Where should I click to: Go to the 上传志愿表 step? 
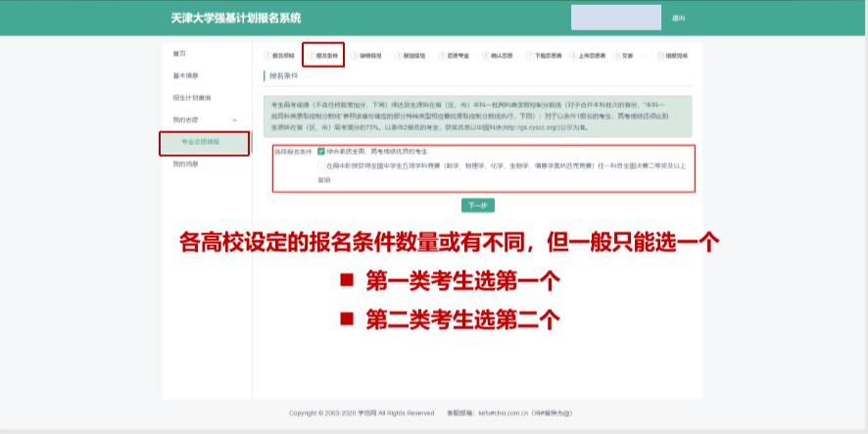[x=589, y=56]
